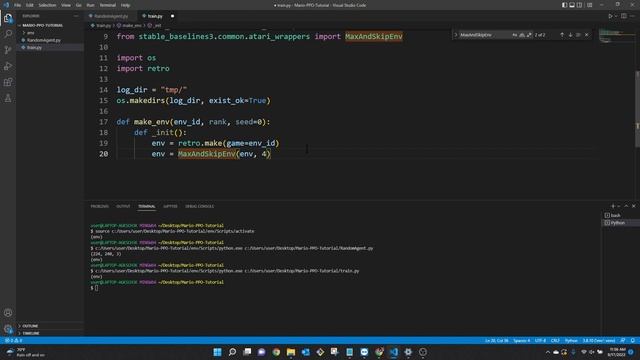Toggle Match Whole Word in find widget

522,35
